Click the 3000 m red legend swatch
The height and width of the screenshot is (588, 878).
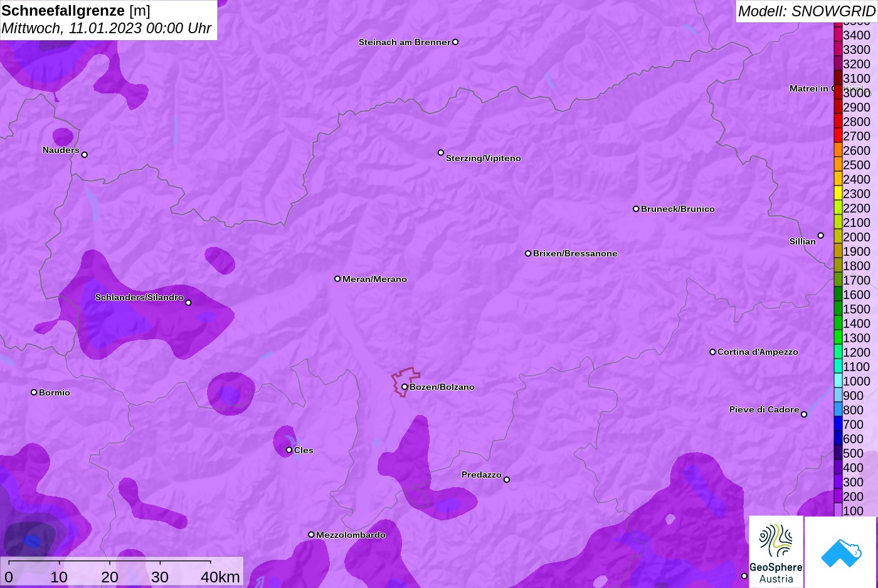point(838,92)
